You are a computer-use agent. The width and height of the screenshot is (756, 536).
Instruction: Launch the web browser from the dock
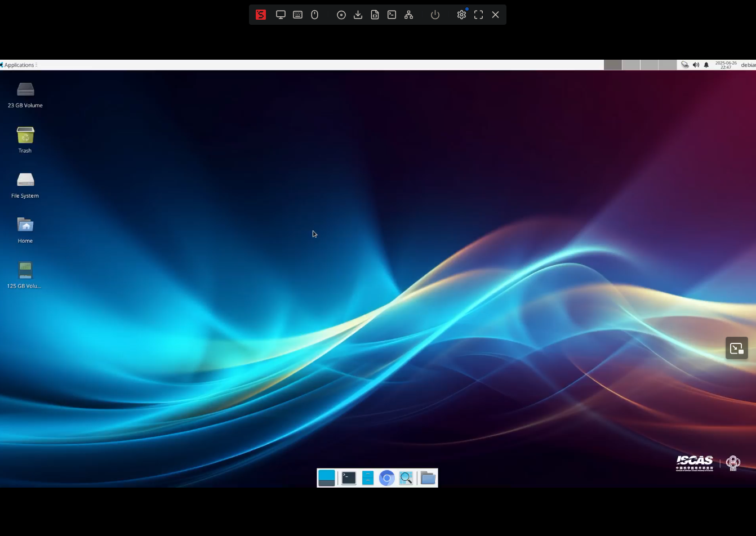(x=386, y=478)
